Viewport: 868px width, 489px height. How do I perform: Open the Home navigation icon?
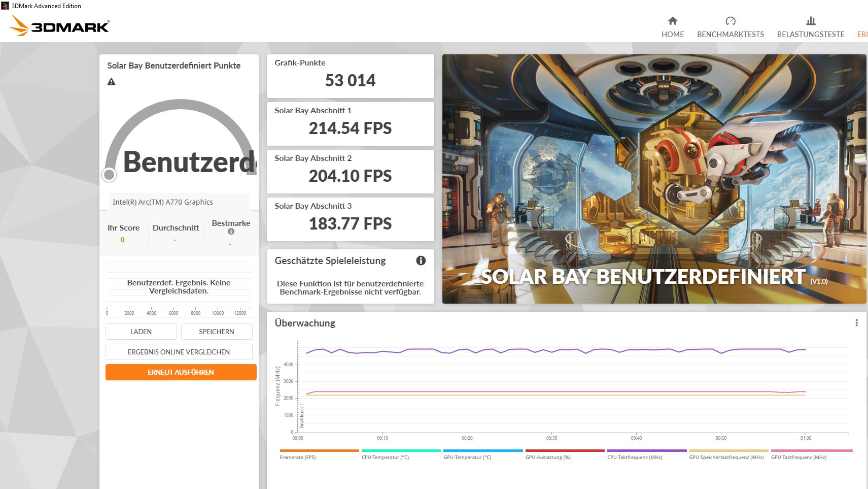pyautogui.click(x=673, y=21)
